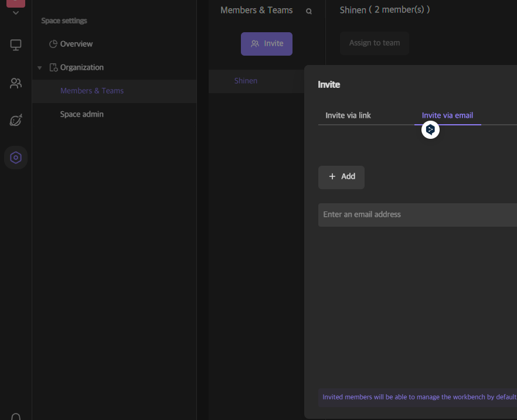Click the Add email button
This screenshot has height=420, width=517.
pyautogui.click(x=341, y=177)
